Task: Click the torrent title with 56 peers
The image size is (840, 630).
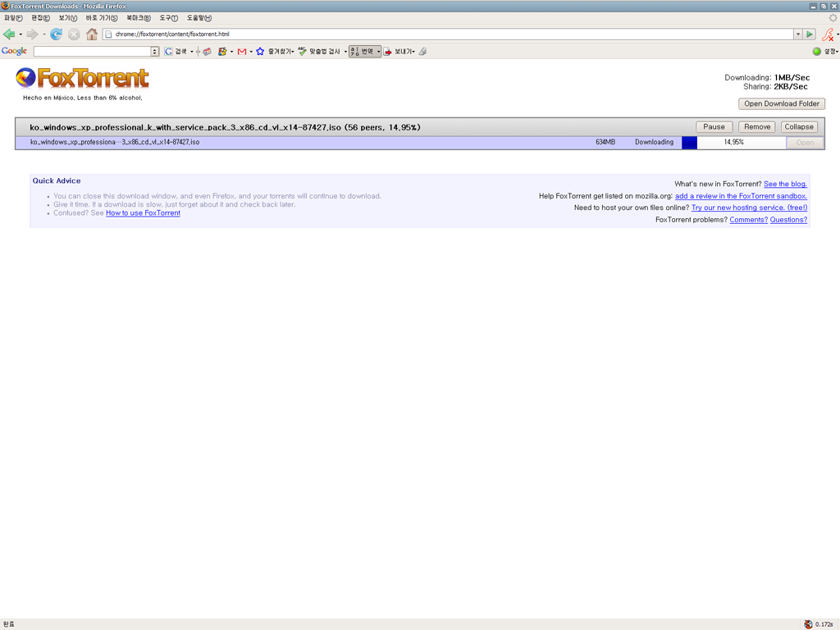Action: tap(225, 127)
